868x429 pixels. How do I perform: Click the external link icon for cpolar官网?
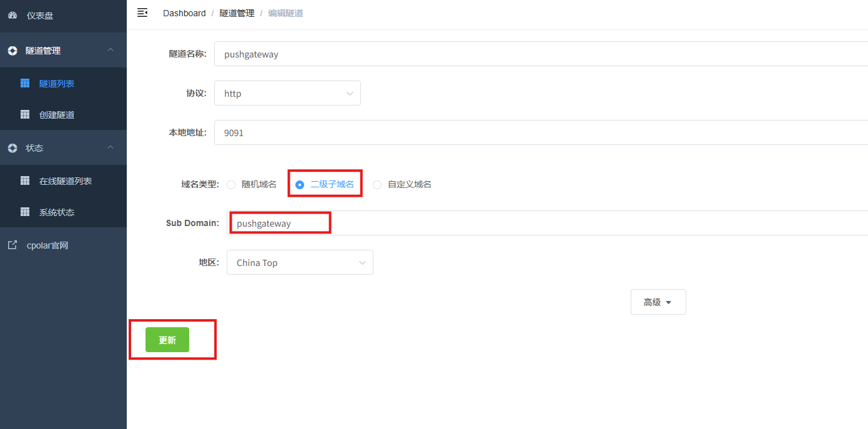click(12, 245)
